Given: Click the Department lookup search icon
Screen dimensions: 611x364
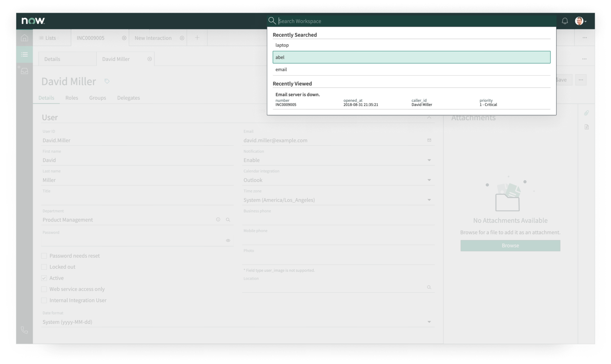Looking at the screenshot, I should [228, 220].
